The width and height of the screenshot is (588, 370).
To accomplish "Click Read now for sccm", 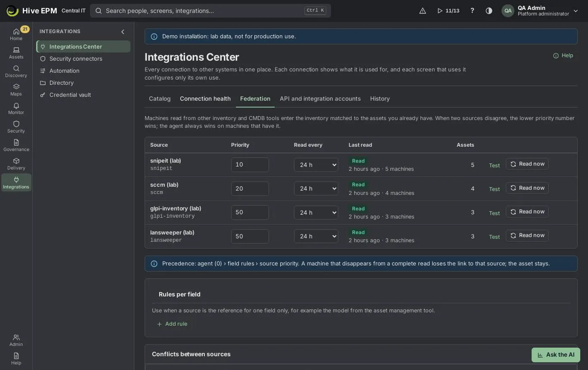I will (x=527, y=188).
